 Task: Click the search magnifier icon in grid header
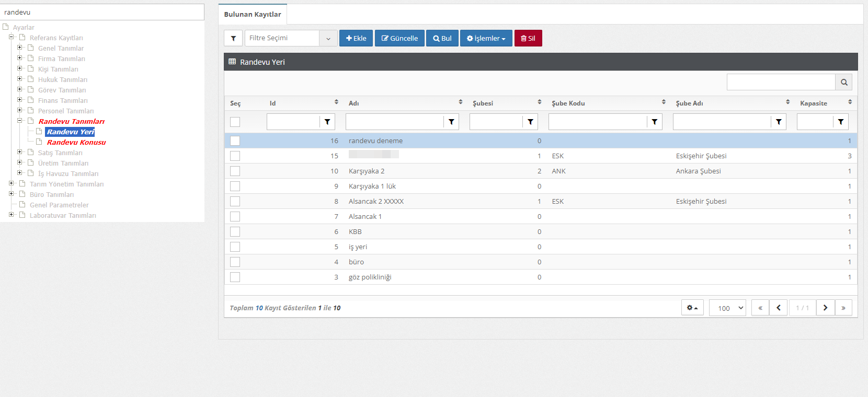tap(843, 82)
